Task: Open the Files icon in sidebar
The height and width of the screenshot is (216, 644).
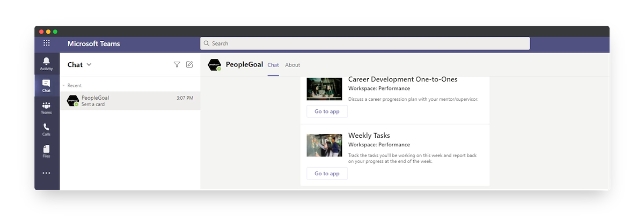Action: coord(47,151)
